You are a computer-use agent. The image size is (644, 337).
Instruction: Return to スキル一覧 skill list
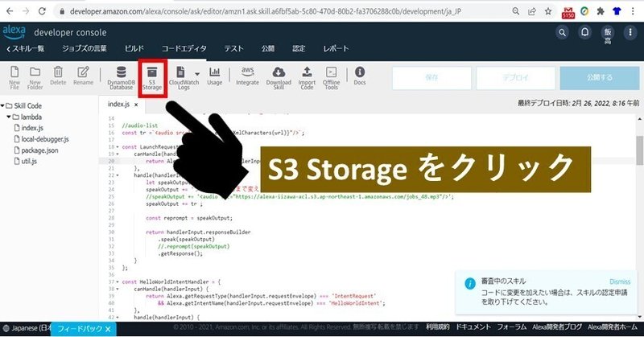click(x=26, y=48)
